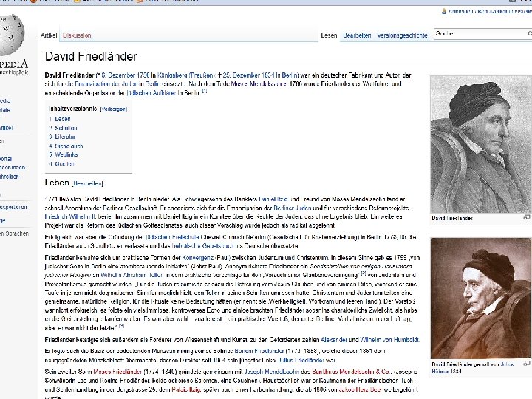Viewport: 532px width, 399px height.
Task: Collapse the table of contents with Verbergen
Action: click(x=114, y=109)
